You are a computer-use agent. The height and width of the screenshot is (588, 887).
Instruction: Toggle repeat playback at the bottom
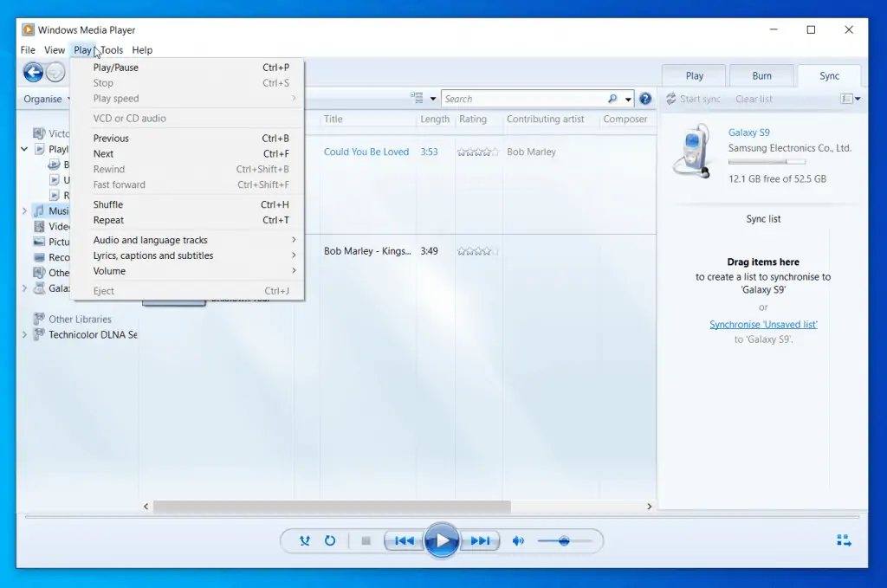click(330, 540)
